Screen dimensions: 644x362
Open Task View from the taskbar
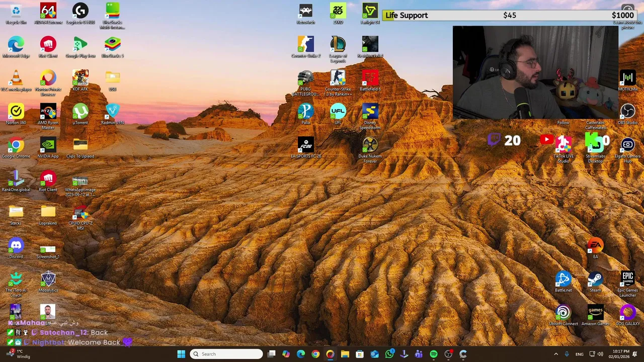pyautogui.click(x=271, y=354)
